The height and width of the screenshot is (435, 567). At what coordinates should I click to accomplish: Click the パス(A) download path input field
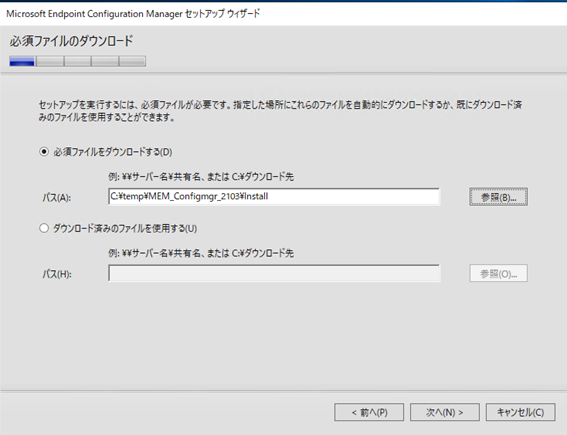pyautogui.click(x=274, y=196)
